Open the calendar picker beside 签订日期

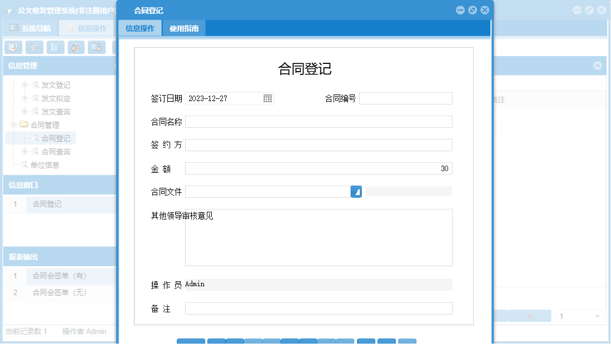coord(267,98)
